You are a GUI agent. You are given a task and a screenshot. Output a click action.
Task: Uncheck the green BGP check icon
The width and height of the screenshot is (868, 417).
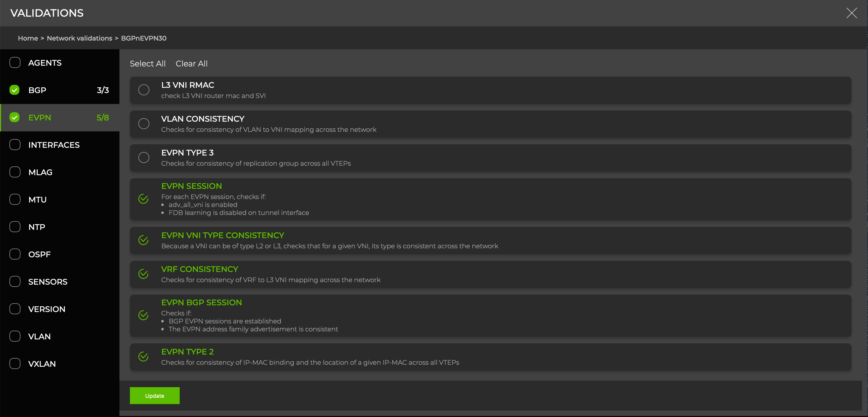click(x=14, y=90)
